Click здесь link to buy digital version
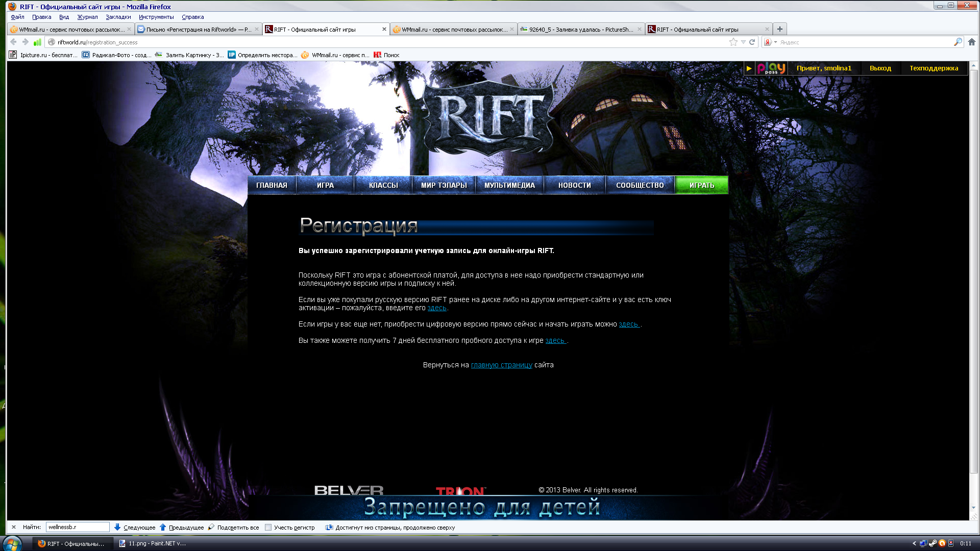Screen dimensions: 980x551 (x=628, y=324)
